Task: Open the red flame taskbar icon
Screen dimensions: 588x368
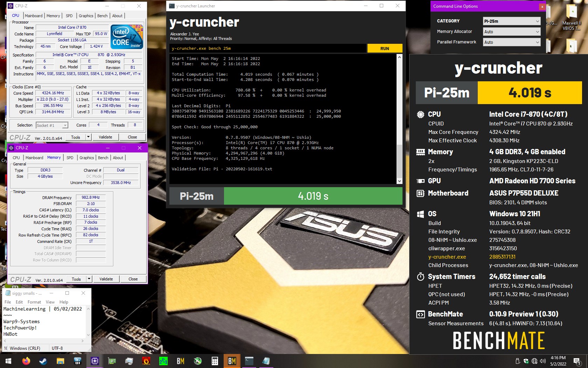Action: click(x=146, y=361)
